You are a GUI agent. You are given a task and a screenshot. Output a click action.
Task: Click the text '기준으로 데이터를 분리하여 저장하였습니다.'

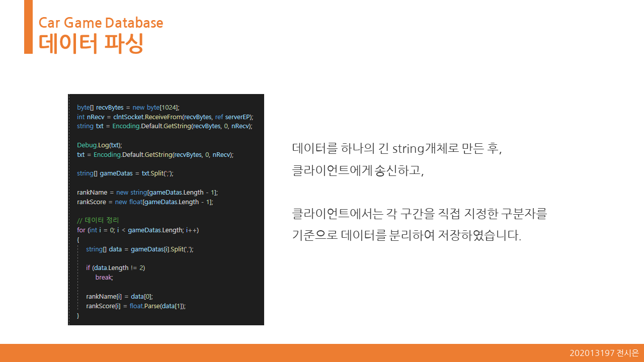(x=407, y=236)
